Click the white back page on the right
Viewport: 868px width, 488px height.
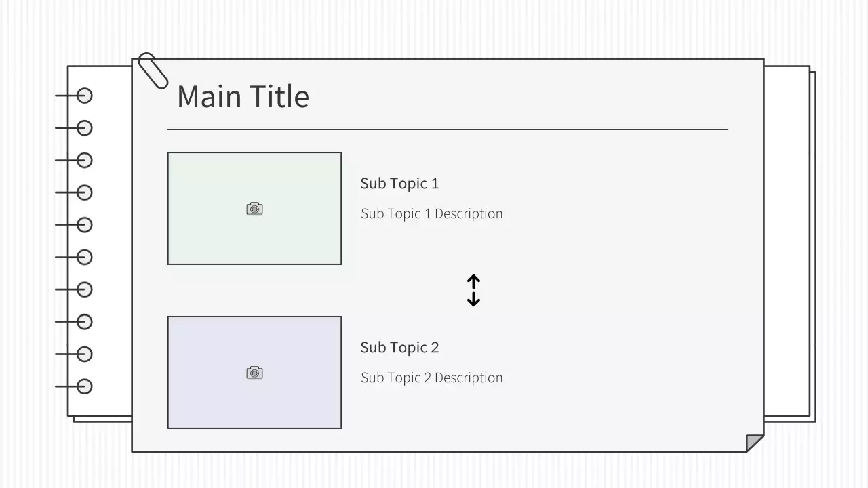[x=787, y=237]
